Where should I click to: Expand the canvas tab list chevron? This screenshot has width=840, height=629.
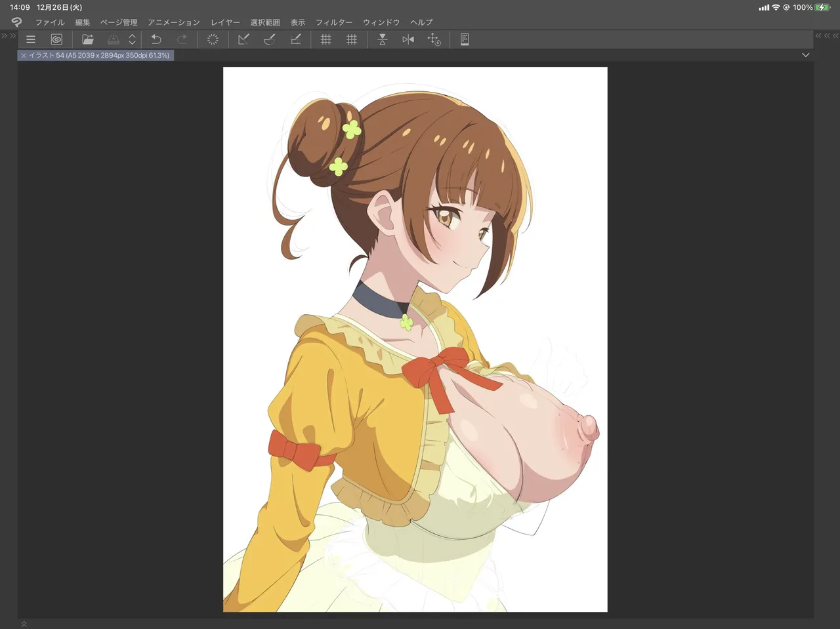point(806,55)
